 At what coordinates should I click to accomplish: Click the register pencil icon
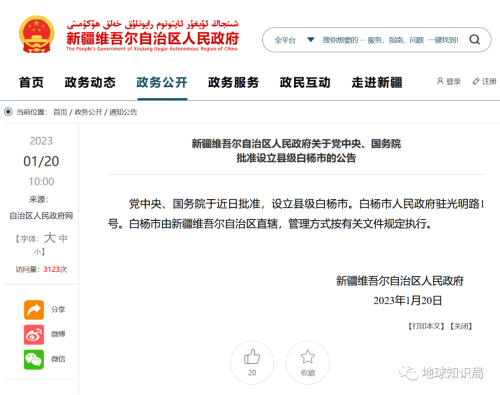click(x=476, y=81)
